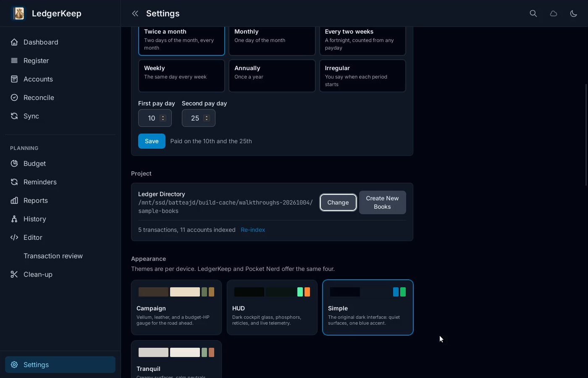Pick the Annually pay schedule
Screen dimensions: 588x378
click(x=272, y=76)
